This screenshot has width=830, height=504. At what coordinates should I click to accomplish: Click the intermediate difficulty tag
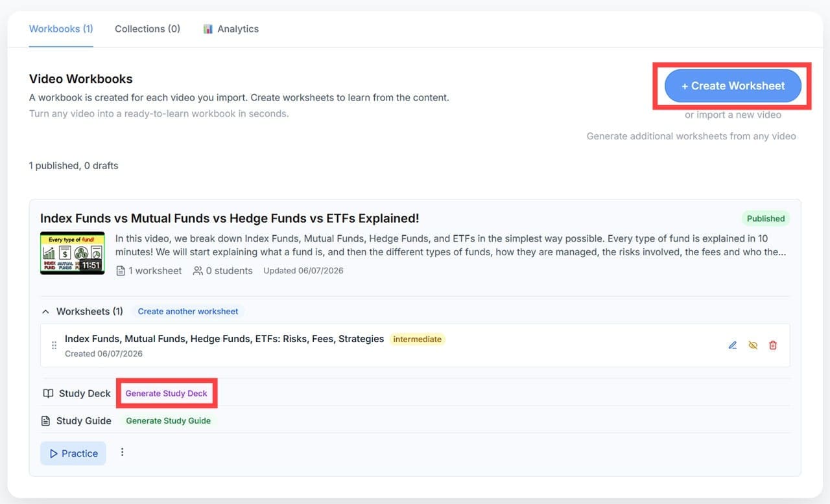pos(418,339)
